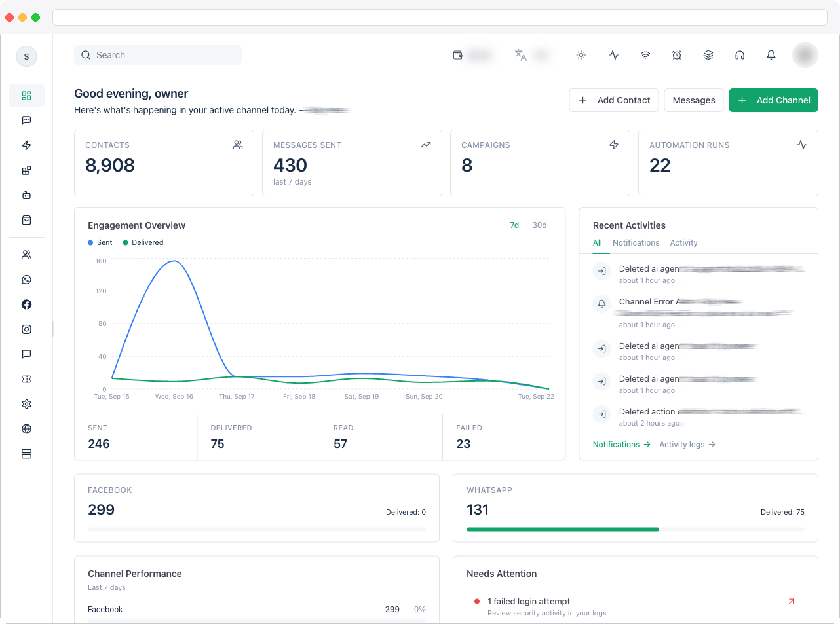
Task: Open the WhatsApp channel icon in sidebar
Action: 26,280
